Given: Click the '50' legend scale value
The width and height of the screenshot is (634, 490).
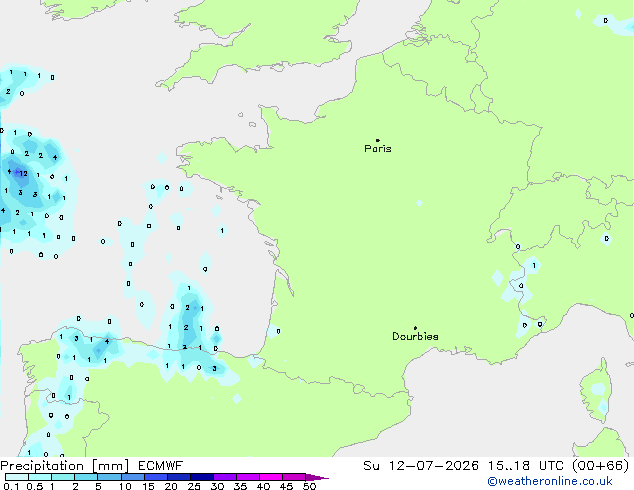Looking at the screenshot, I should pyautogui.click(x=310, y=486).
